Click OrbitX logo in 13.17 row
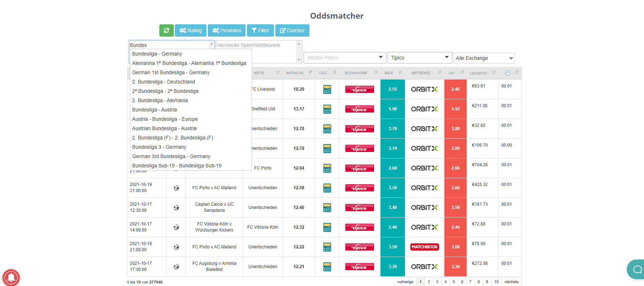 pos(425,109)
